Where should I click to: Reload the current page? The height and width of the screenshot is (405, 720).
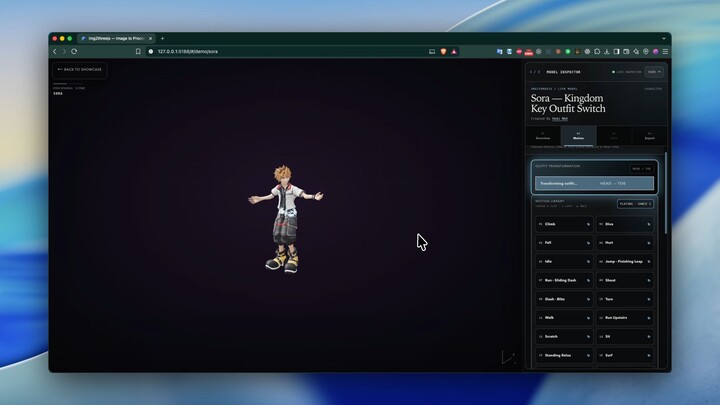74,51
